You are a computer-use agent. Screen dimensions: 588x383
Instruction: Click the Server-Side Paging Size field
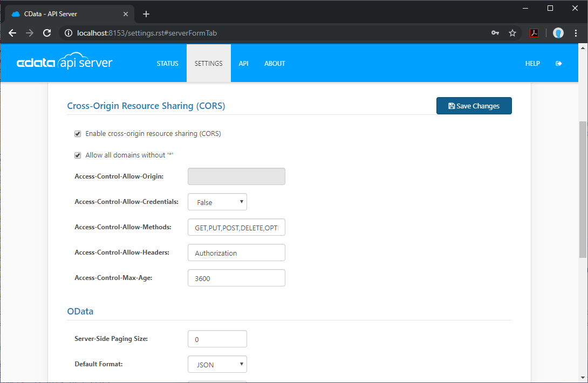coord(217,339)
